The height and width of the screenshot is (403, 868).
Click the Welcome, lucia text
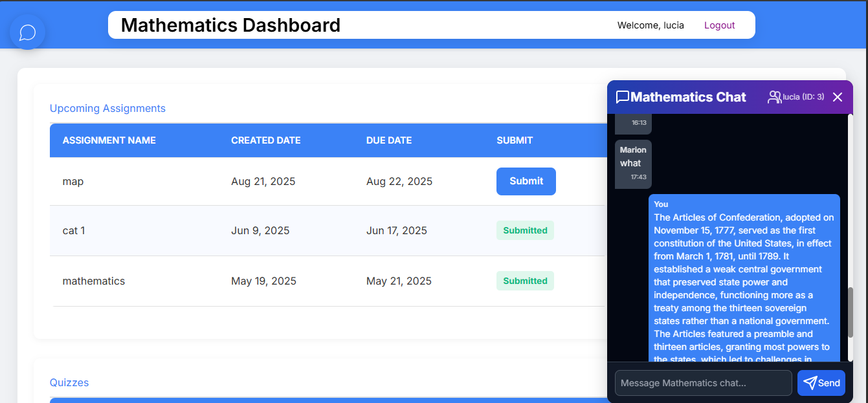651,25
